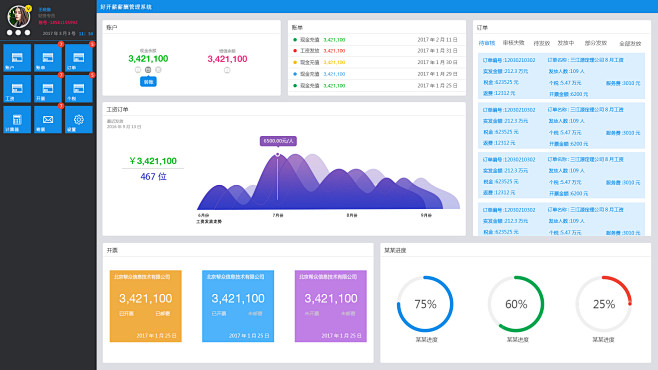Click the 6月份 label on chart axis
658x370 pixels.
pyautogui.click(x=204, y=215)
